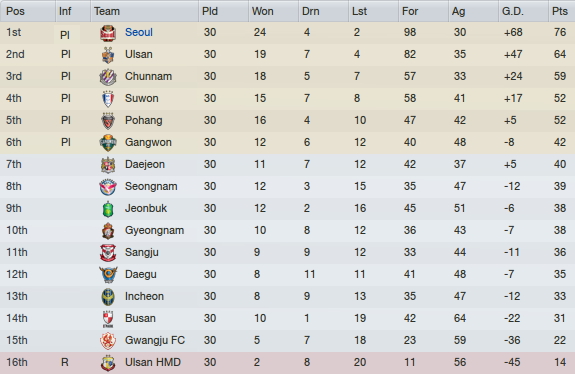This screenshot has height=374, width=575.
Task: Click the Seoul club crest icon
Action: 108,33
